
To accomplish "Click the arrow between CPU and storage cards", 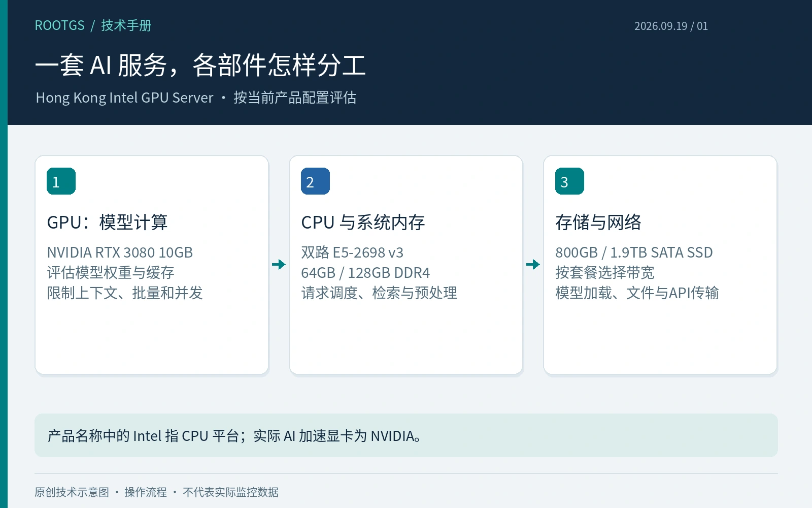I will tap(533, 264).
